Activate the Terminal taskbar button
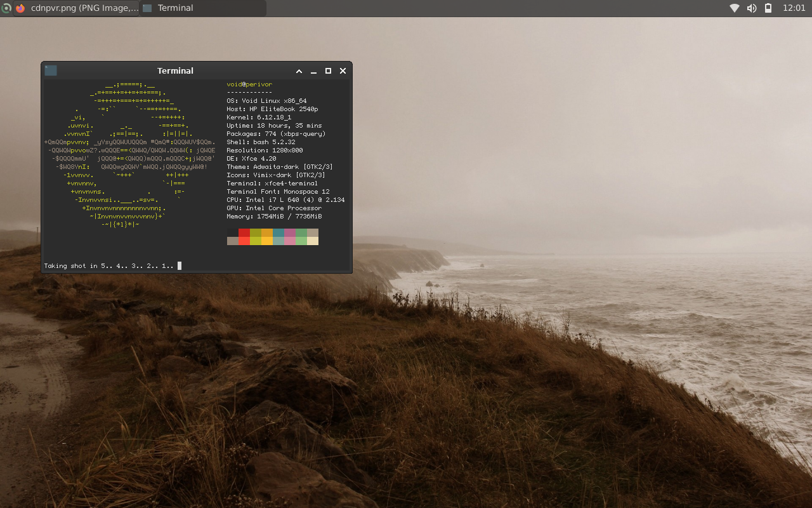 point(202,8)
